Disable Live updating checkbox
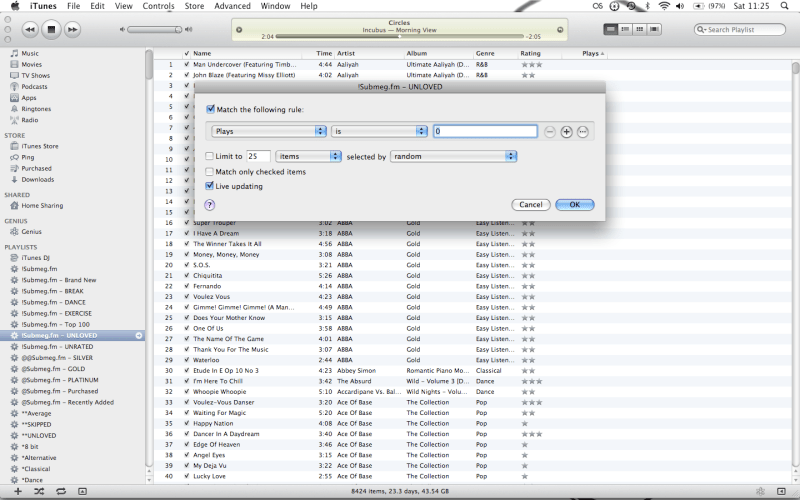Viewport: 800px width, 500px height. (210, 186)
